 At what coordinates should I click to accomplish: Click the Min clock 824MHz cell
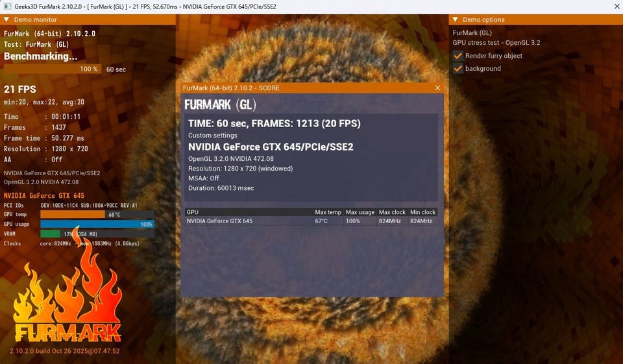pos(422,221)
